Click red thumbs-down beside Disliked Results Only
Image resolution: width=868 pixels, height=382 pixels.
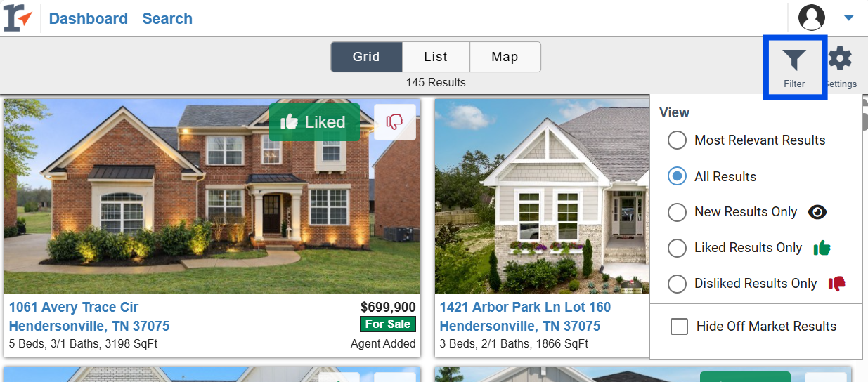[x=836, y=284]
